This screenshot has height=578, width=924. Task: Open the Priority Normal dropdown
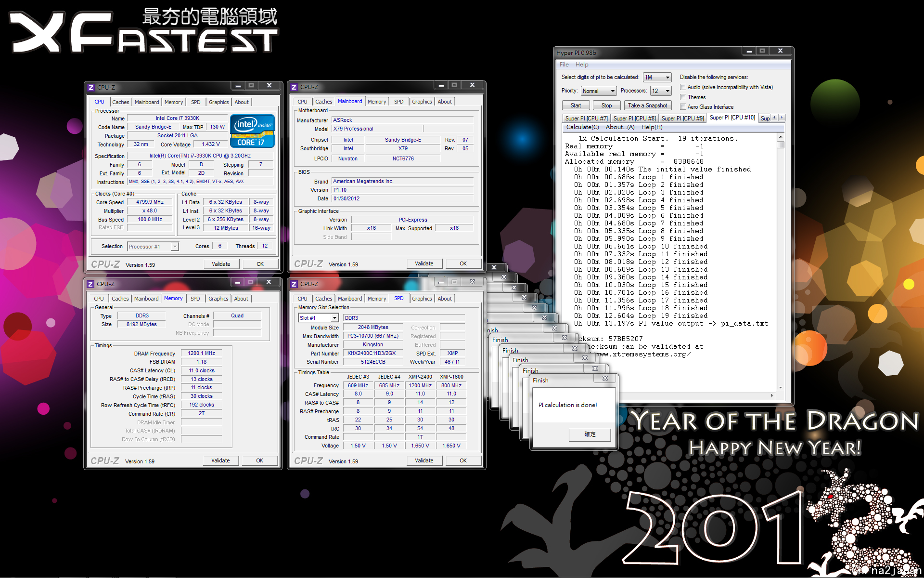pos(599,91)
